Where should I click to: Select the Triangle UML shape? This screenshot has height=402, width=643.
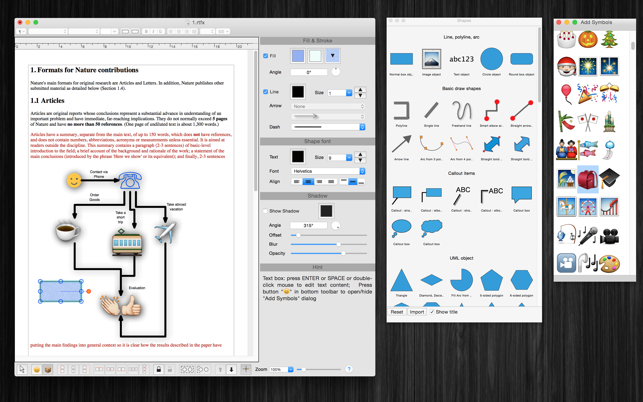pyautogui.click(x=401, y=280)
